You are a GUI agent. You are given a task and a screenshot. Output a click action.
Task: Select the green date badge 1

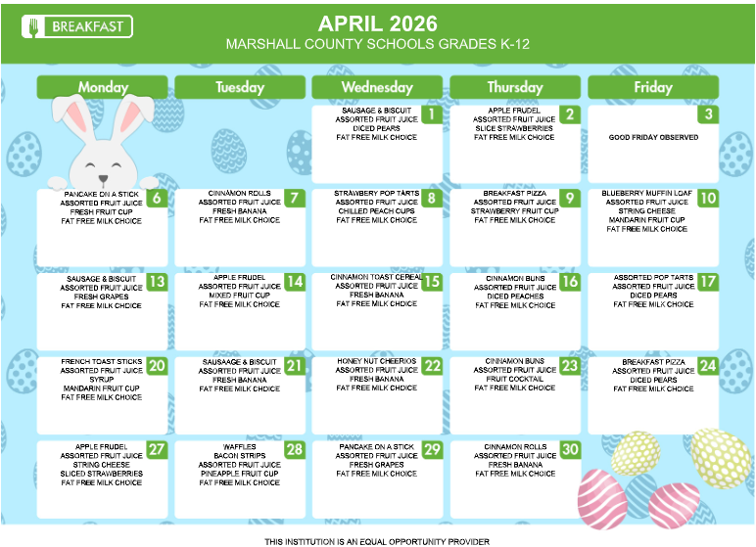430,114
